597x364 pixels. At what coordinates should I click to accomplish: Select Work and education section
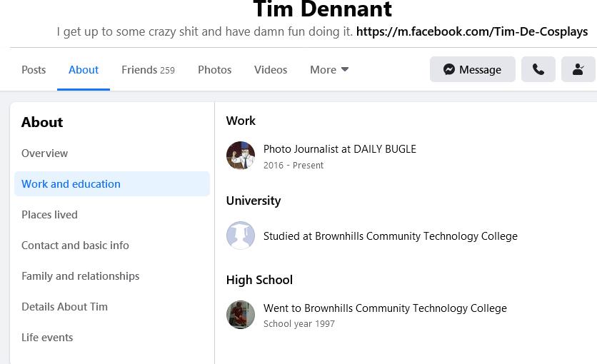[x=71, y=184]
